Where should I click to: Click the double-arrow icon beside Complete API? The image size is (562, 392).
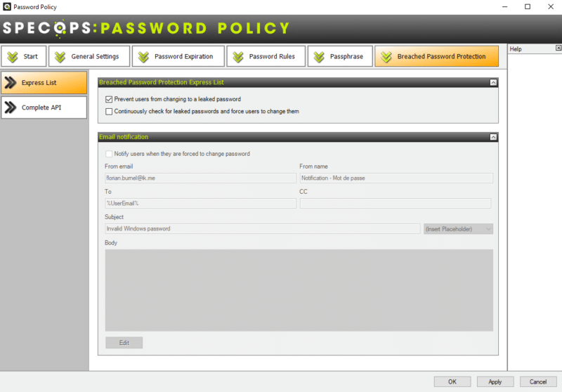click(11, 107)
